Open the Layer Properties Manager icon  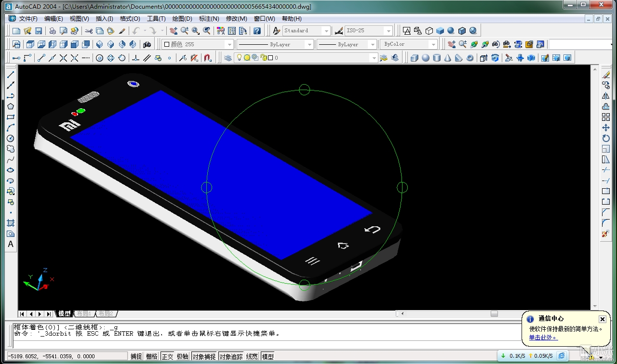click(228, 58)
